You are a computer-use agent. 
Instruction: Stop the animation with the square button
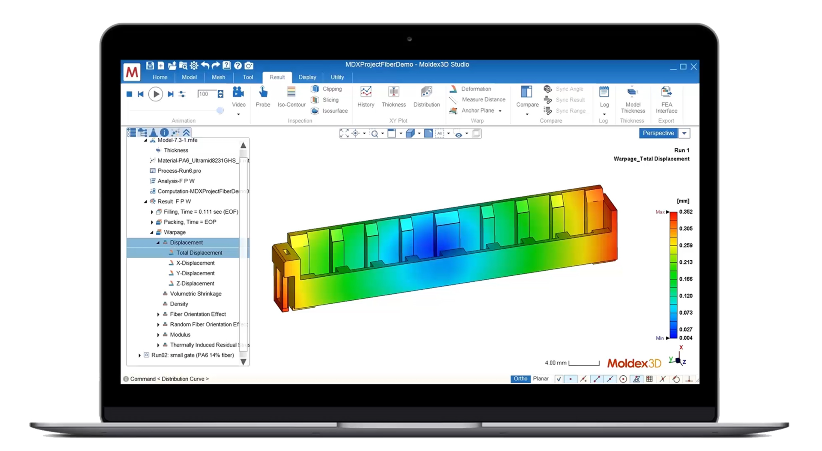pos(129,94)
